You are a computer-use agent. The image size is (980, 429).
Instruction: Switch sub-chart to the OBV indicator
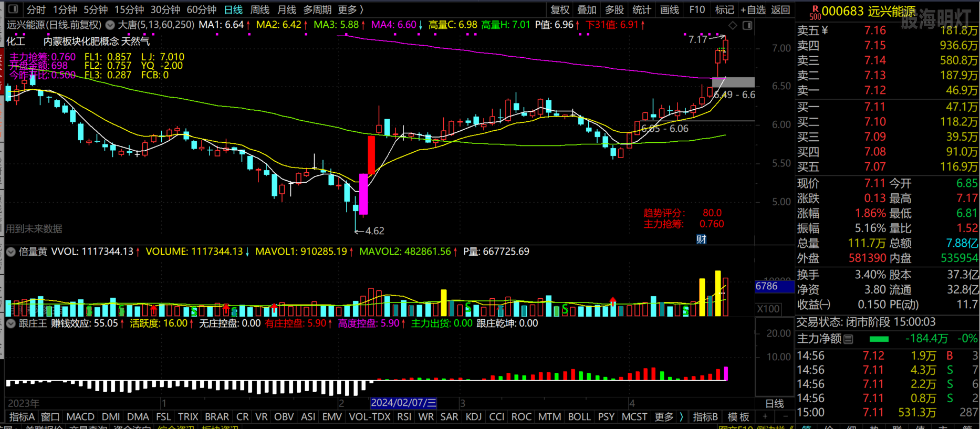pyautogui.click(x=284, y=417)
